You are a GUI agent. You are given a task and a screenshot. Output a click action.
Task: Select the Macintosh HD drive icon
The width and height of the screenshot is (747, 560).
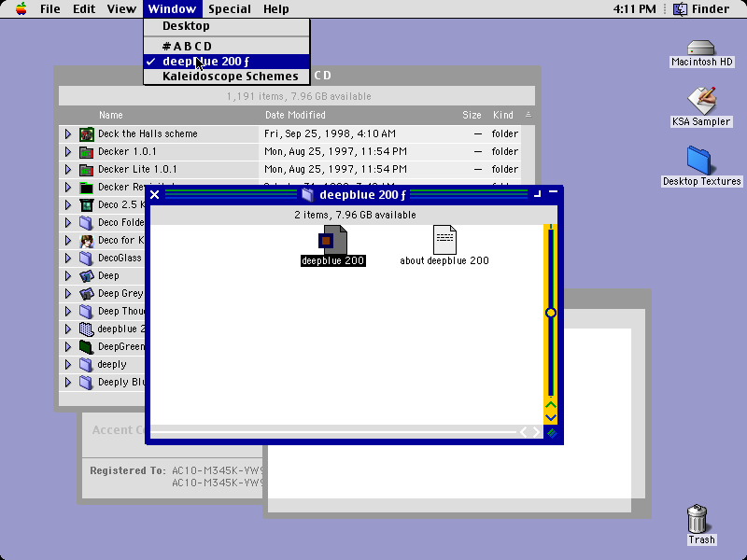(x=701, y=48)
